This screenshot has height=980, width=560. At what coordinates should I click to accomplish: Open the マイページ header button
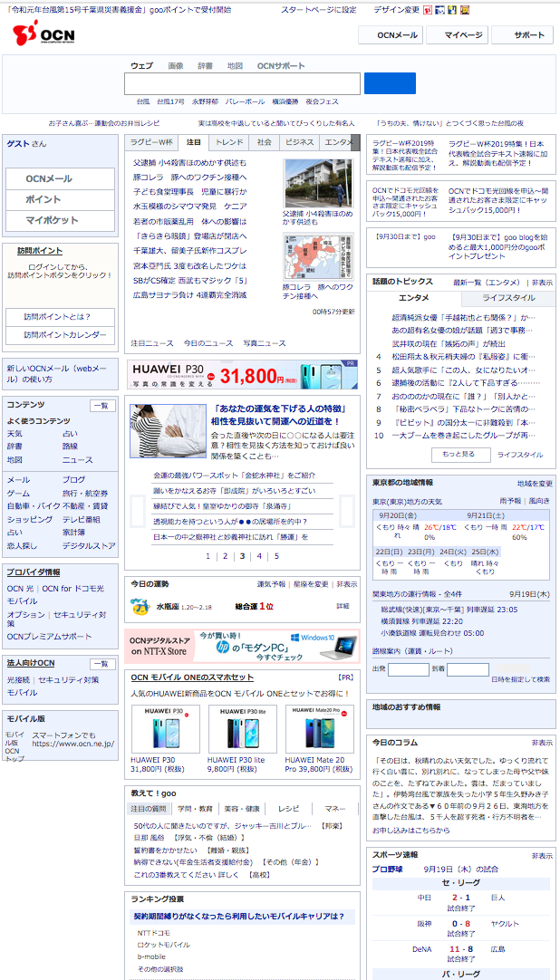[458, 35]
